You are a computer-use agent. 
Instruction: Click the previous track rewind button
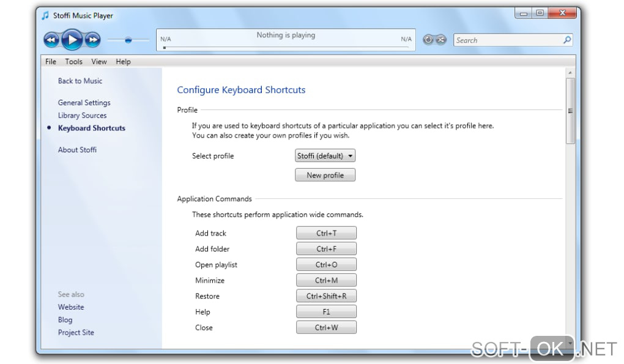[51, 39]
